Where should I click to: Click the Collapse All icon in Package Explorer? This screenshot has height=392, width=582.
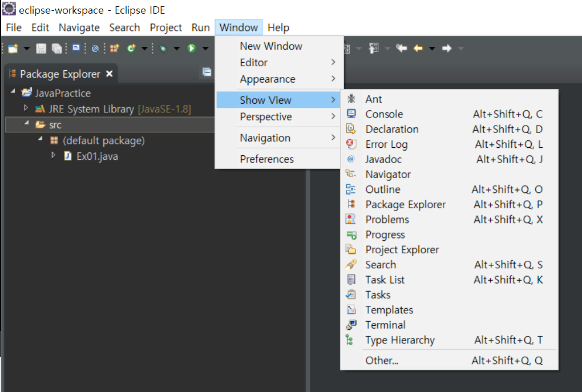pos(207,72)
